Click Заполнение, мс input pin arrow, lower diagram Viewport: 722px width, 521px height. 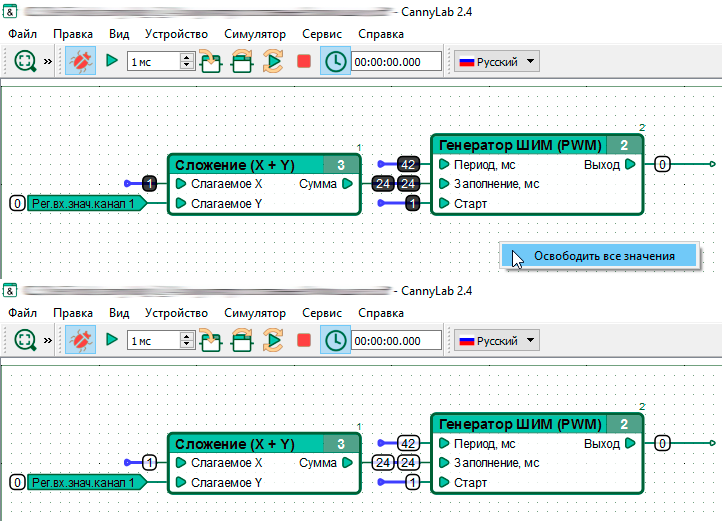coord(444,462)
